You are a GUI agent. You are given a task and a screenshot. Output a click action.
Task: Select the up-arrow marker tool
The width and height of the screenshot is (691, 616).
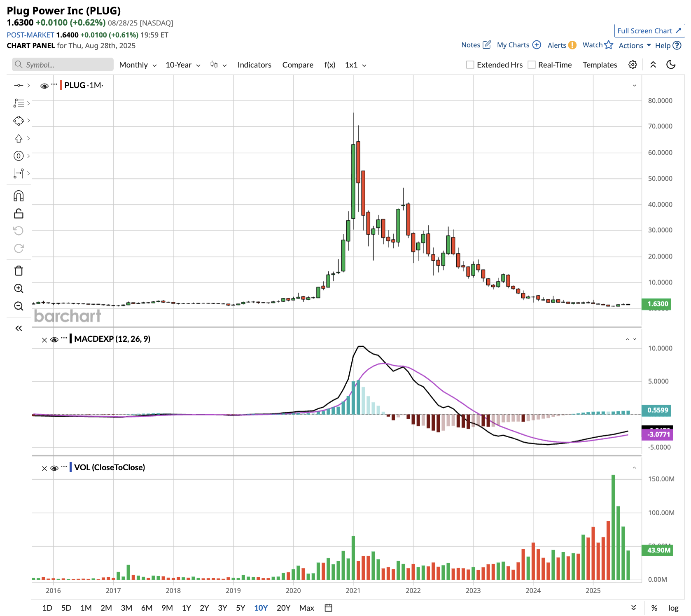(x=19, y=138)
